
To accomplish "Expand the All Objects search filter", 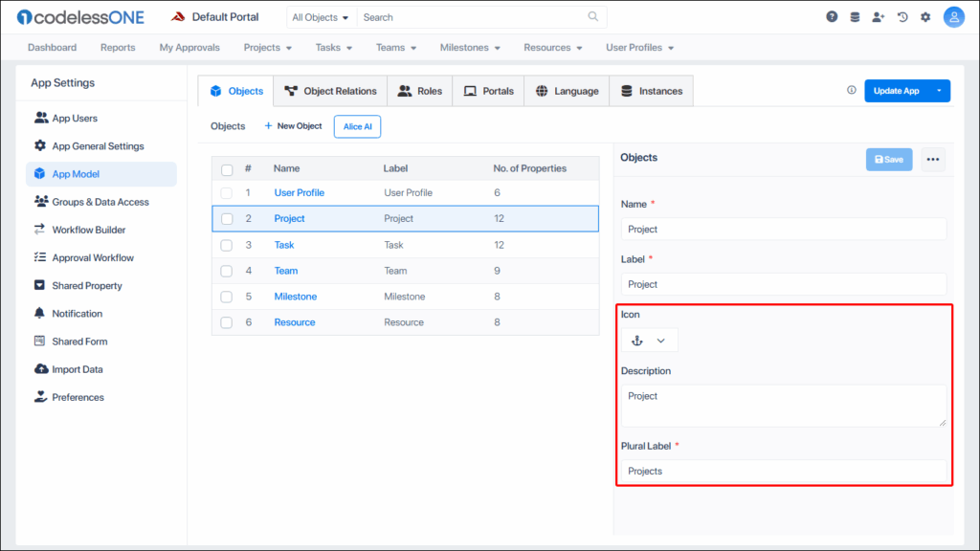I will pos(321,17).
